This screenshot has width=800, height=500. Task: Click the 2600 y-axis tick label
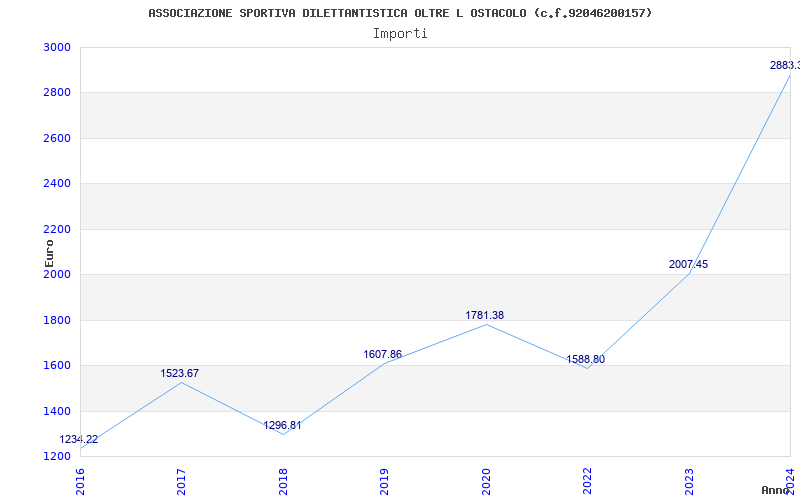pyautogui.click(x=57, y=138)
